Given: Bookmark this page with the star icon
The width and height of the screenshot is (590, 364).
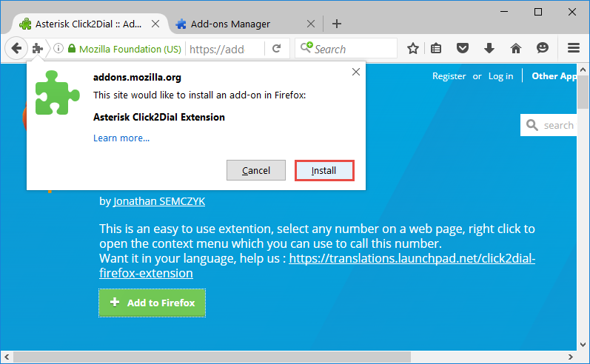Looking at the screenshot, I should tap(413, 49).
